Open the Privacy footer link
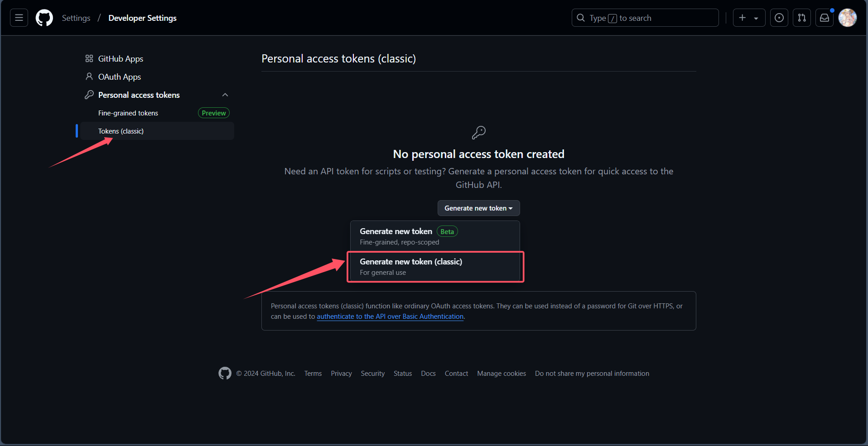 click(x=341, y=374)
